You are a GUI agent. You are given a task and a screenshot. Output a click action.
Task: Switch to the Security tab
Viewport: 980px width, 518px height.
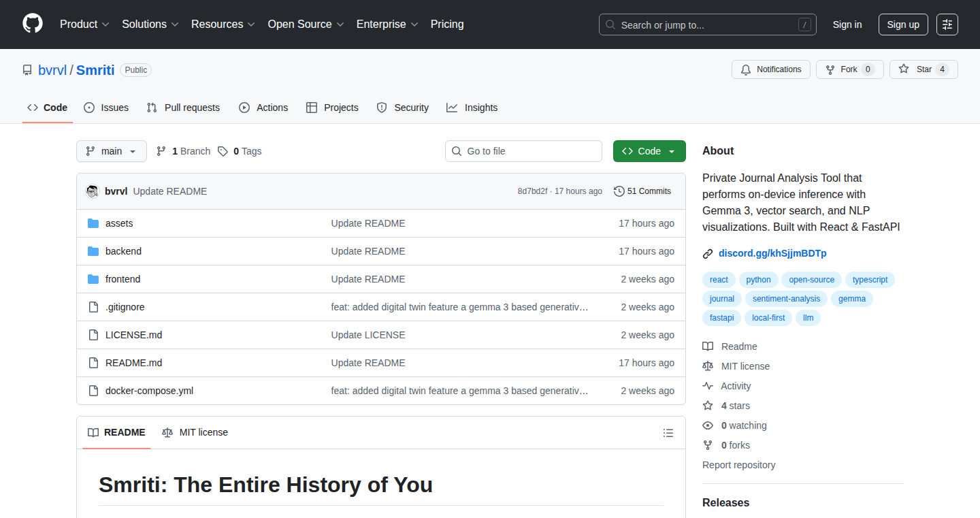(403, 108)
